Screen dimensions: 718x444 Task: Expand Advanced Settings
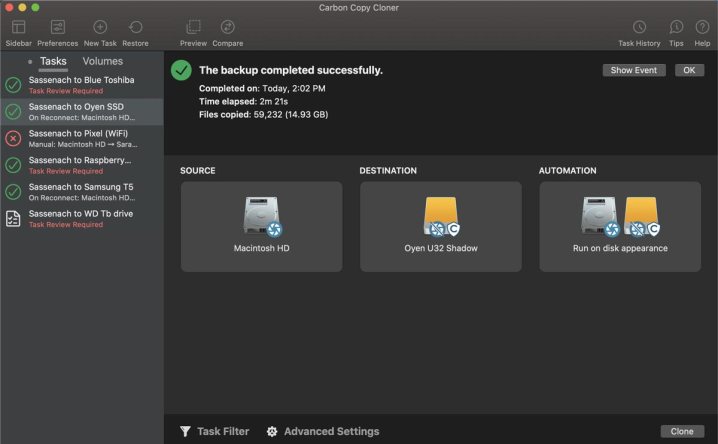(322, 431)
